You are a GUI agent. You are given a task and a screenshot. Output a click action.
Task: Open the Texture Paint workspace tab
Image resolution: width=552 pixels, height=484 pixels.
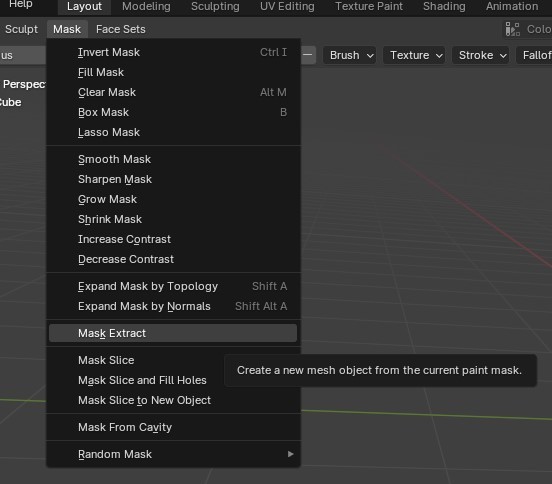click(369, 6)
